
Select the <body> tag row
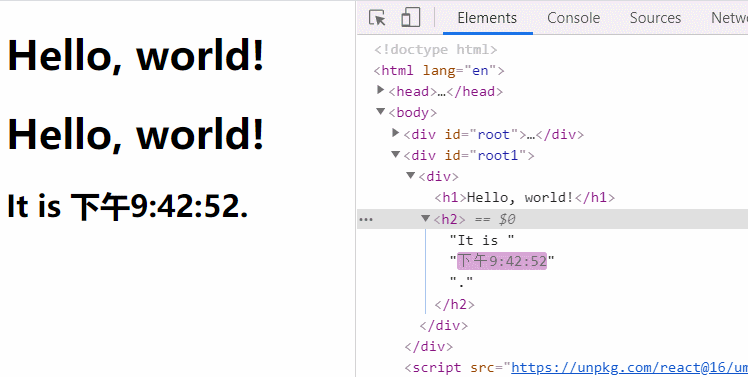click(413, 113)
